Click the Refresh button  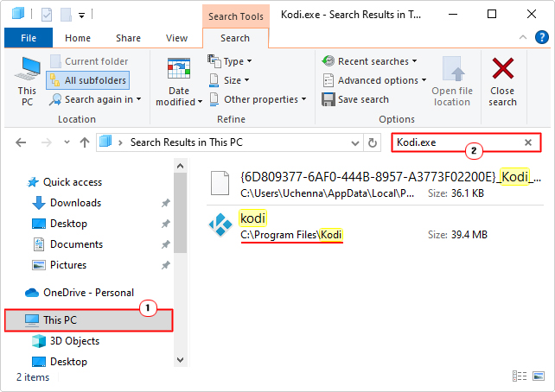pyautogui.click(x=372, y=142)
